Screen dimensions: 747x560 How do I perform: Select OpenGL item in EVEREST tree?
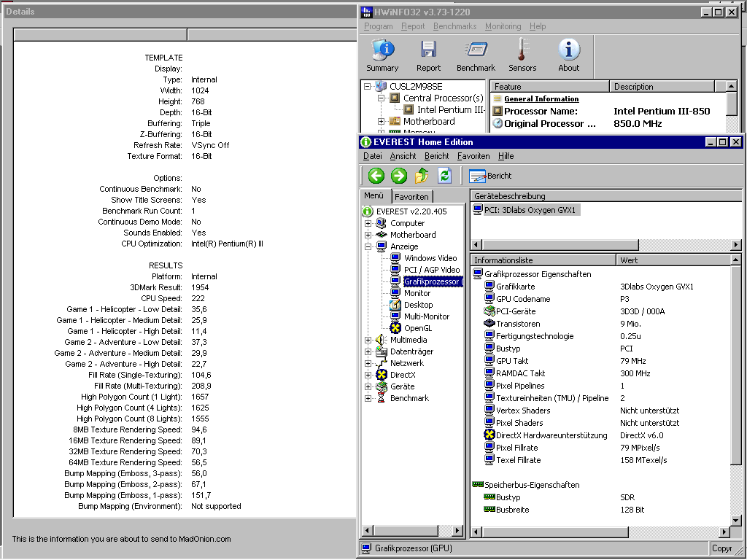click(x=418, y=328)
